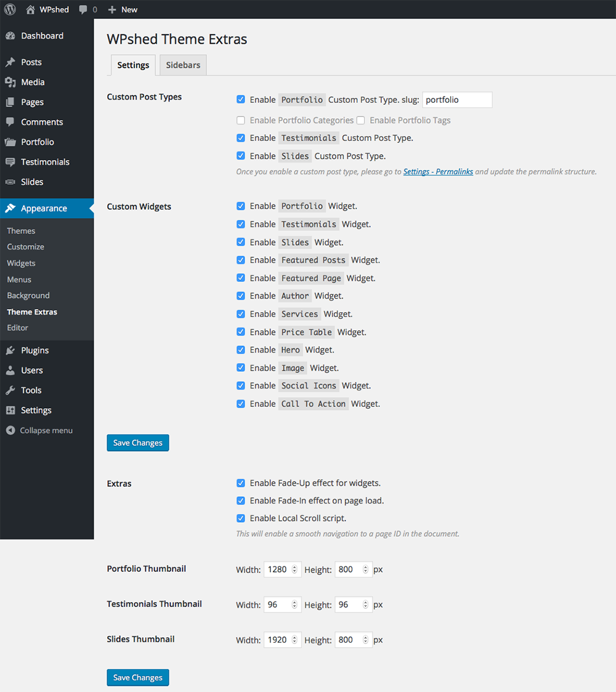Open Widgets submenu item

pyautogui.click(x=21, y=263)
